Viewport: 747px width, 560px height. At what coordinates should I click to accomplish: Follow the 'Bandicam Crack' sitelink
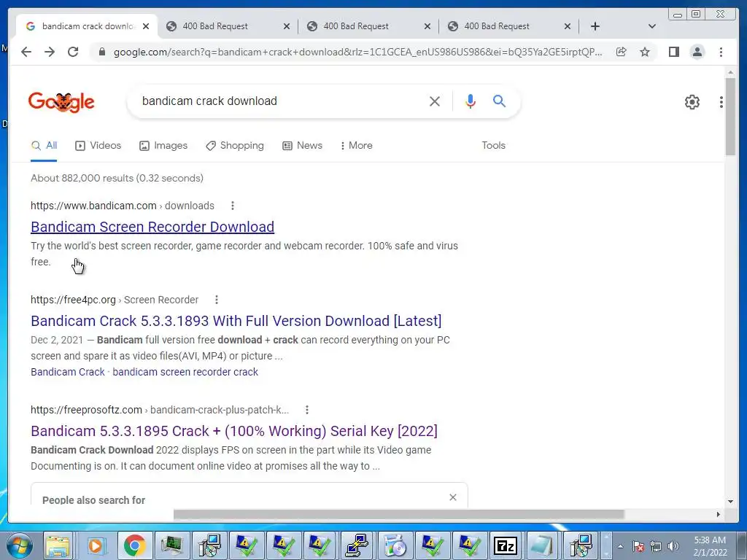(x=68, y=372)
